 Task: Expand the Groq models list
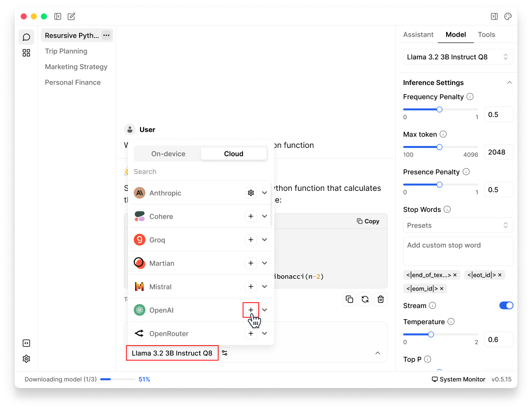pyautogui.click(x=265, y=240)
